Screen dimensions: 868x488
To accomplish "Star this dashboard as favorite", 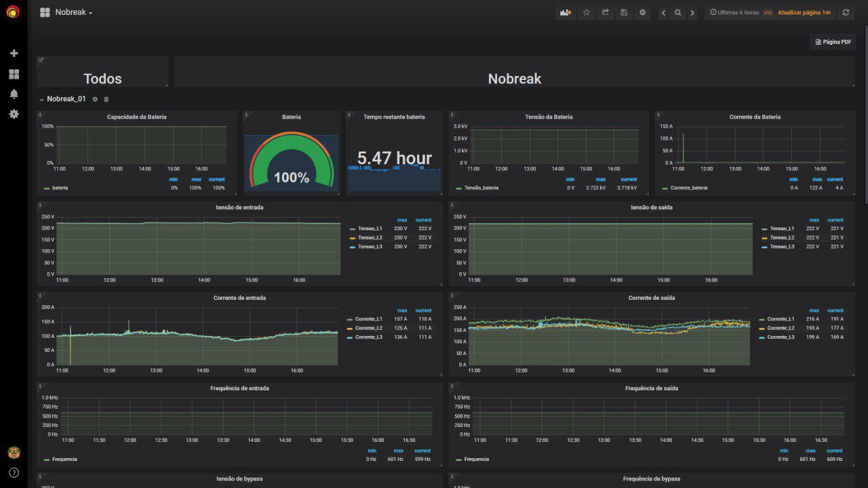I will coord(586,12).
